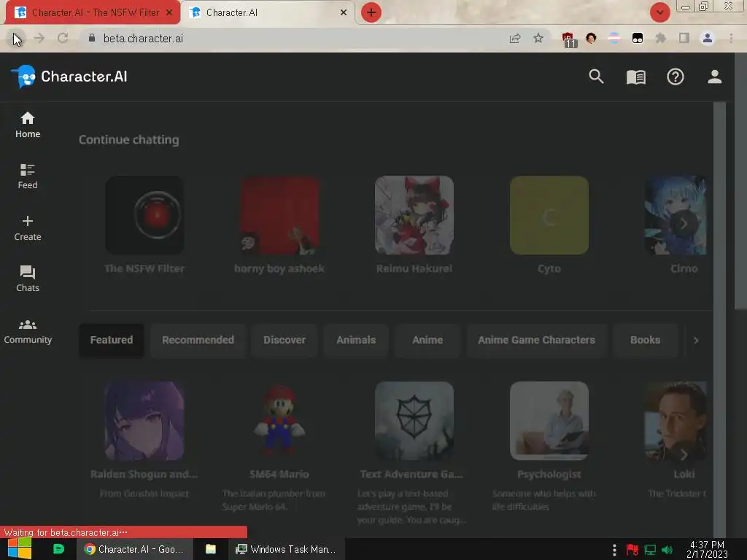Open the tab search dropdown arrow
747x560 pixels.
659,12
